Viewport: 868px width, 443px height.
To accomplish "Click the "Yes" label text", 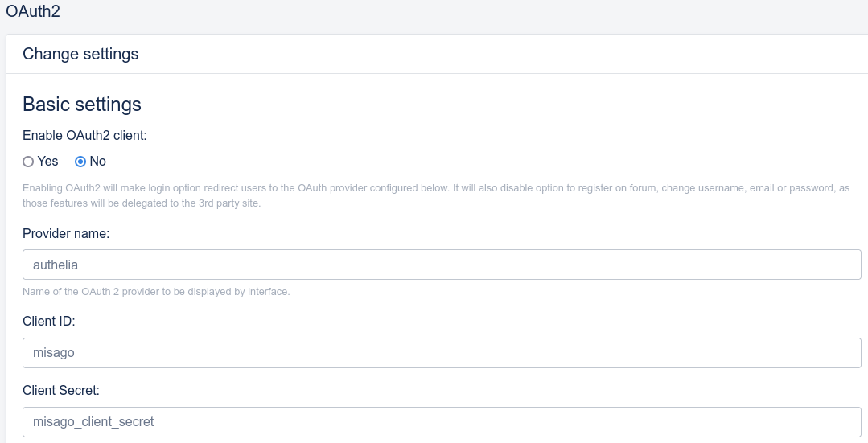I will point(48,162).
